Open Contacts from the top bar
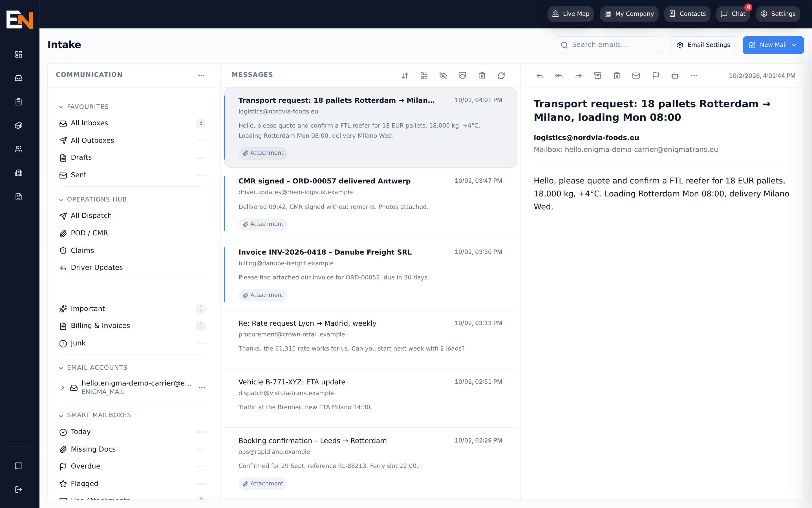 coord(687,14)
